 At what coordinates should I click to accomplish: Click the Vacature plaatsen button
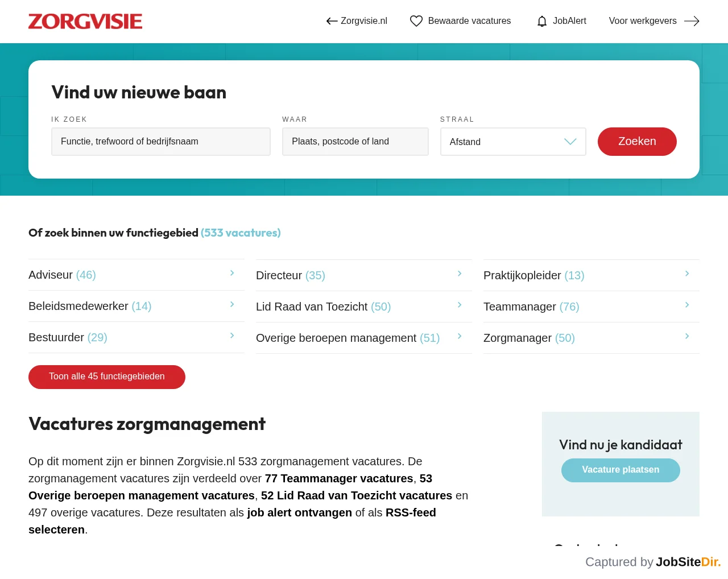[x=621, y=470]
